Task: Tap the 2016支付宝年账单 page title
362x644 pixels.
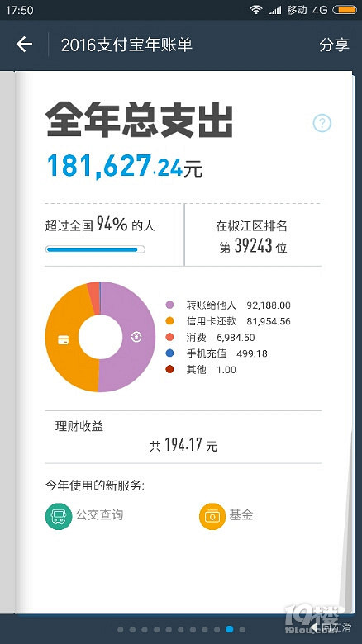Action: [126, 45]
